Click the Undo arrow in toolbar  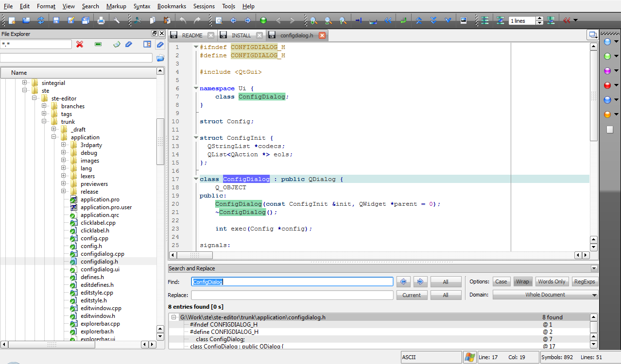click(x=183, y=20)
